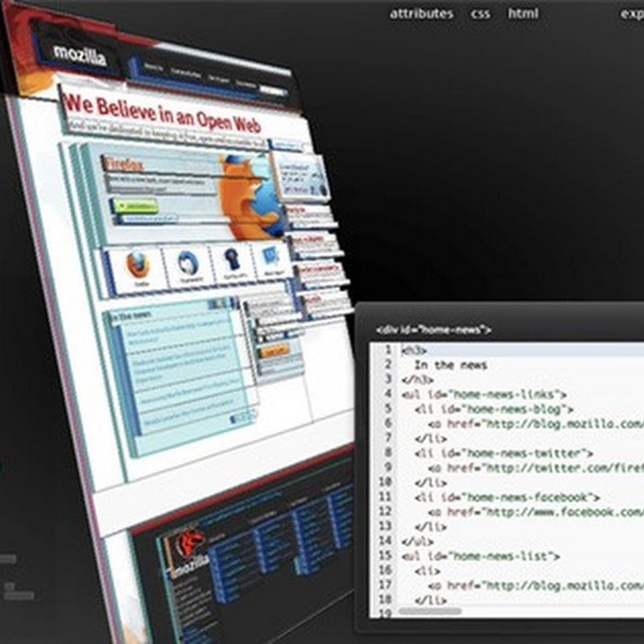The image size is (644, 644).
Task: Select the Firefox product icon tile
Action: coord(138,266)
